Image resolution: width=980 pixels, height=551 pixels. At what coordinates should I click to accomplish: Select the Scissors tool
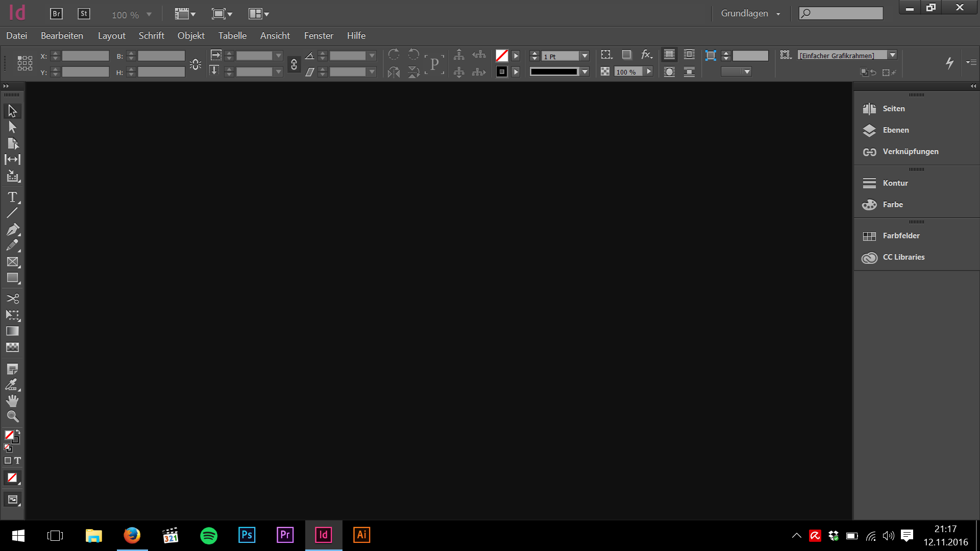tap(12, 298)
